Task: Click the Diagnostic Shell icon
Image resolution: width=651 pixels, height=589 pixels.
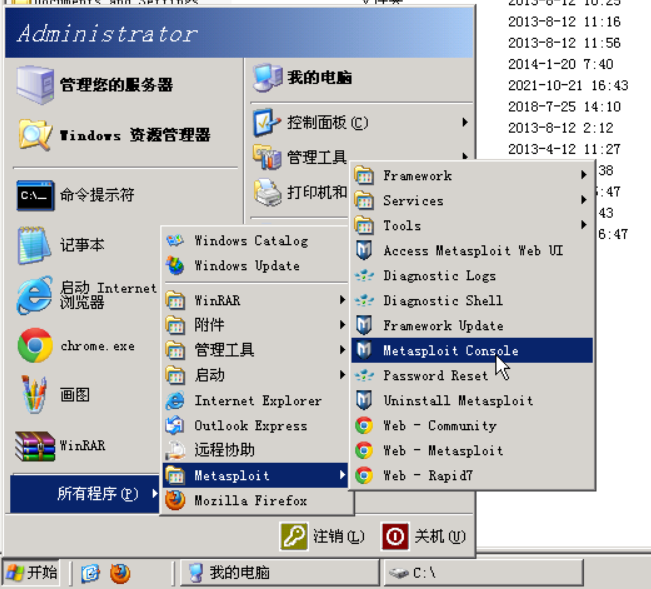Action: (x=364, y=301)
